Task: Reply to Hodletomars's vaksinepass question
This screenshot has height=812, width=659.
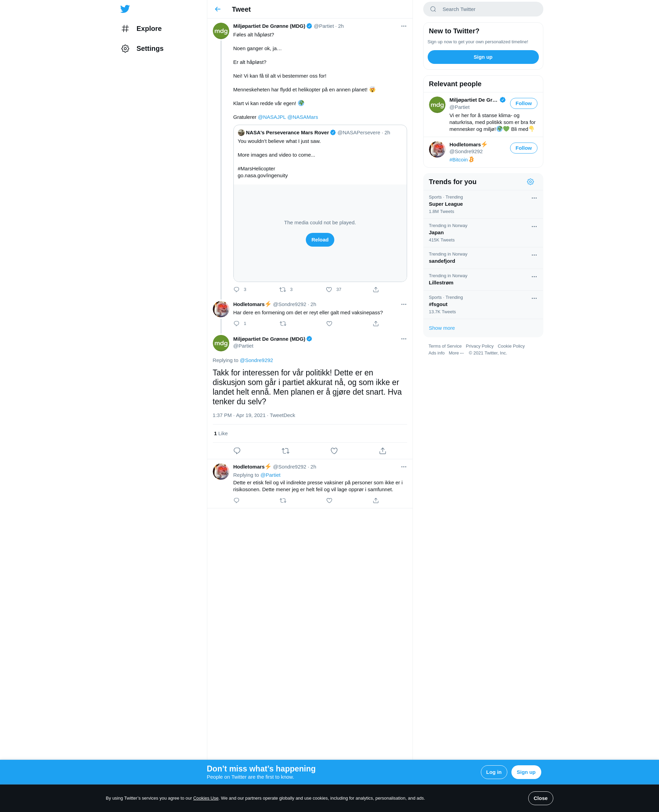Action: click(x=236, y=324)
